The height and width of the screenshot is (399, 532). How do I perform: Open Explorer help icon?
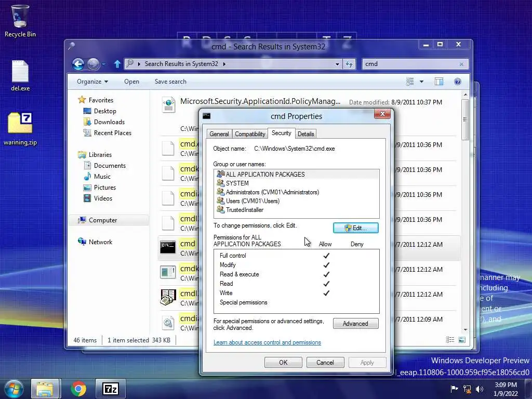[457, 82]
